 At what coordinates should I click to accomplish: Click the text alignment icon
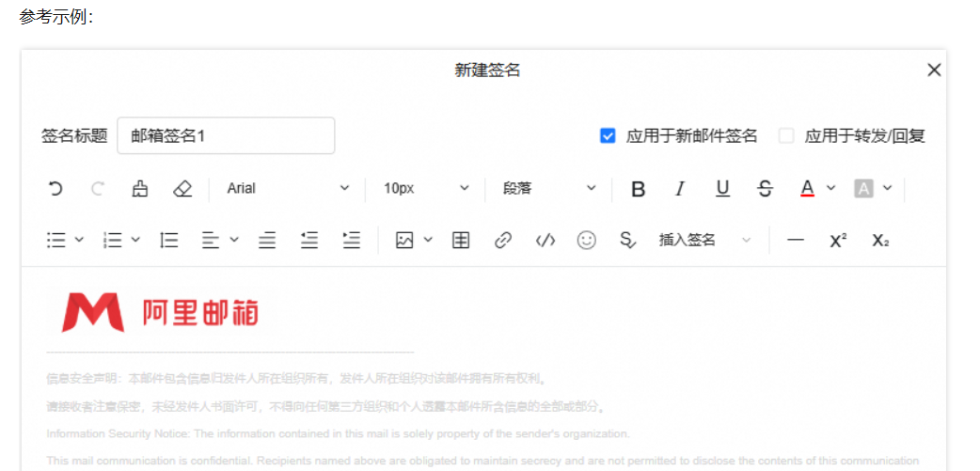tap(211, 241)
